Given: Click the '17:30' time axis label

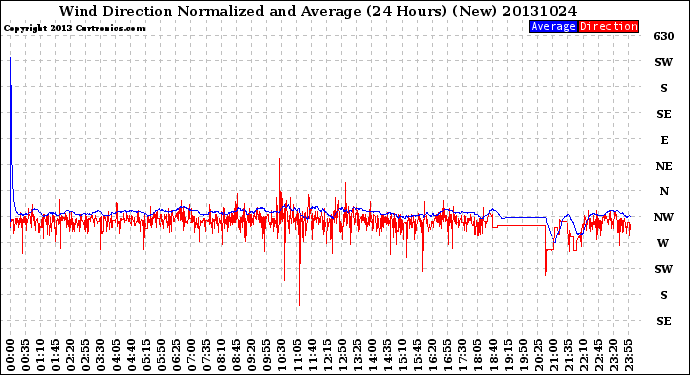Looking at the screenshot, I should pos(462,355).
